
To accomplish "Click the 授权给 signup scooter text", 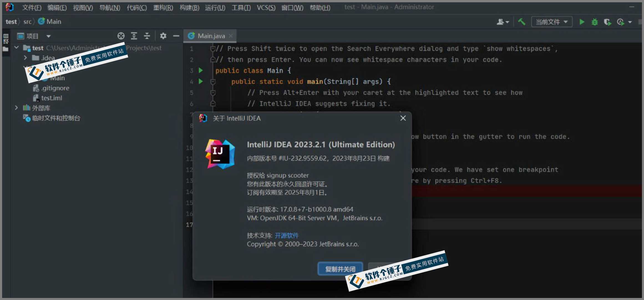I will 278,175.
